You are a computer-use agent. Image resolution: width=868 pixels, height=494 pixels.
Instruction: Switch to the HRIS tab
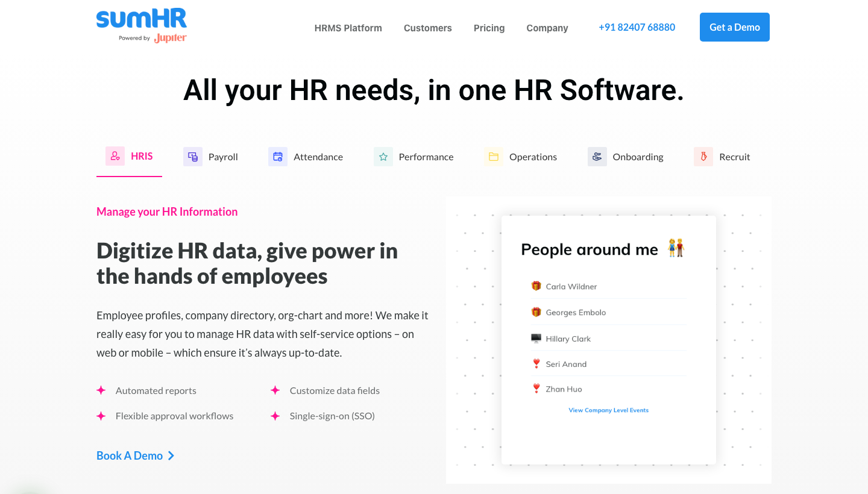click(129, 157)
